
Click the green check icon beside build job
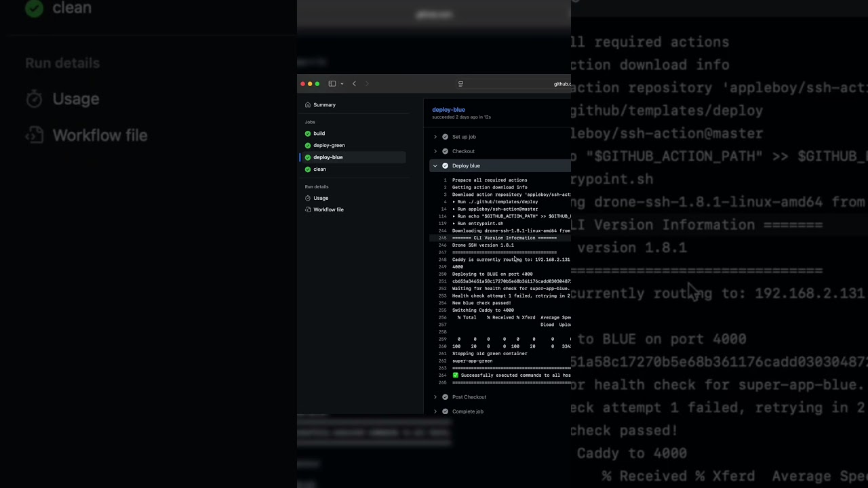[308, 134]
